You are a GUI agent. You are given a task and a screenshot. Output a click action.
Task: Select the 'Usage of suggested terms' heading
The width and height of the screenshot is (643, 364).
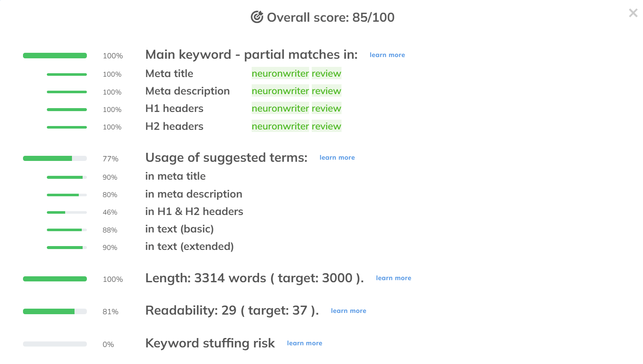click(x=226, y=158)
